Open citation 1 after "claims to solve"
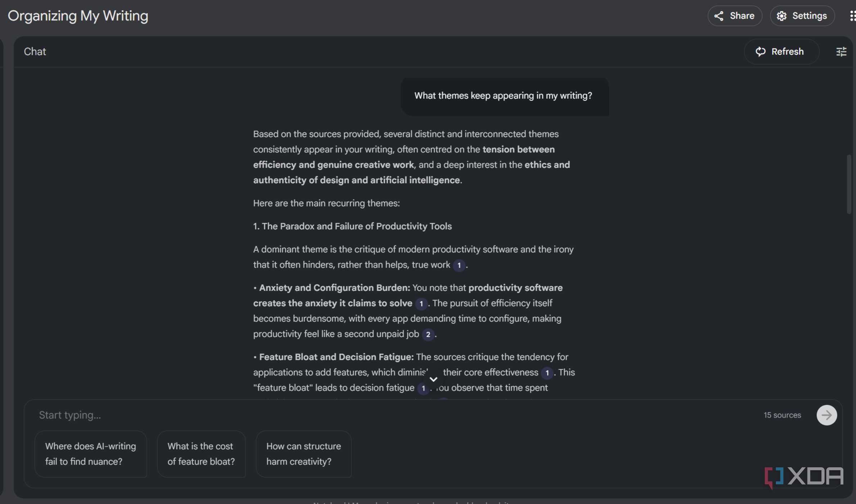Screen dimensions: 856x504 click(421, 303)
